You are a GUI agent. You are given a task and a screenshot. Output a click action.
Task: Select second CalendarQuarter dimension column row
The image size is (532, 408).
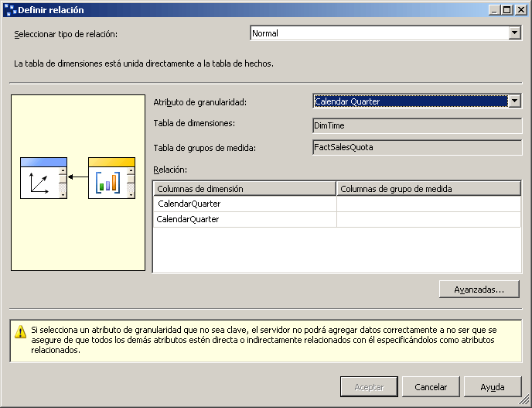coord(244,219)
